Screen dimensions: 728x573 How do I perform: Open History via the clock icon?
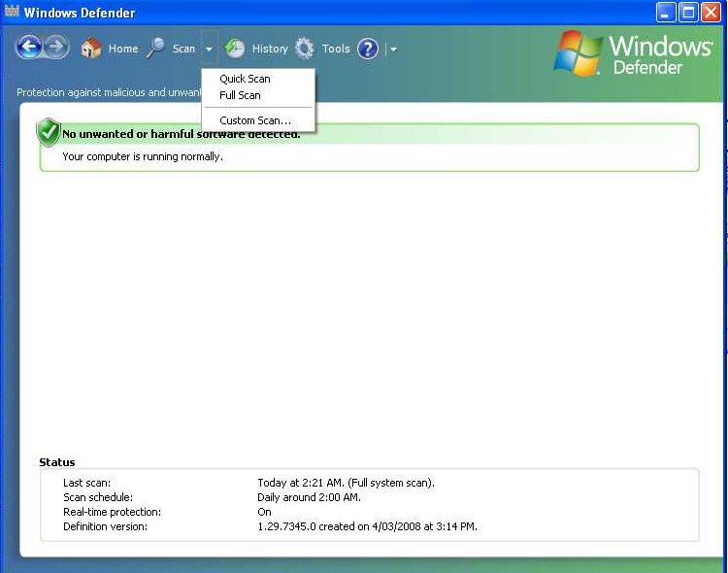tap(235, 49)
